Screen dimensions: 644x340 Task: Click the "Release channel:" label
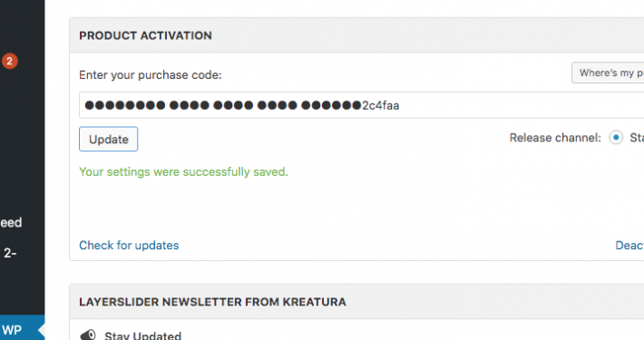pos(555,138)
